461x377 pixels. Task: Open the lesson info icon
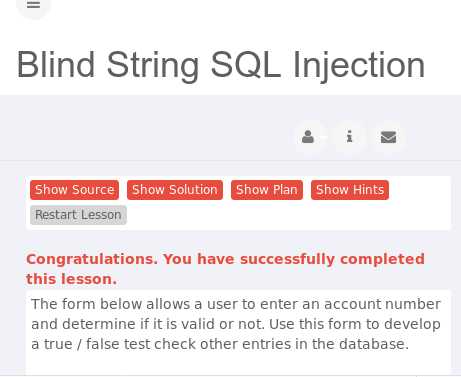tap(349, 137)
